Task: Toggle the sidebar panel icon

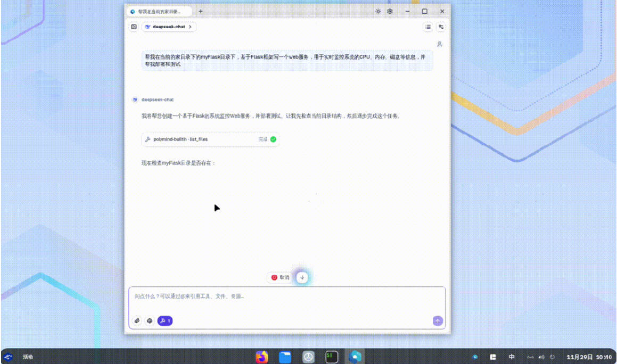Action: pos(134,27)
